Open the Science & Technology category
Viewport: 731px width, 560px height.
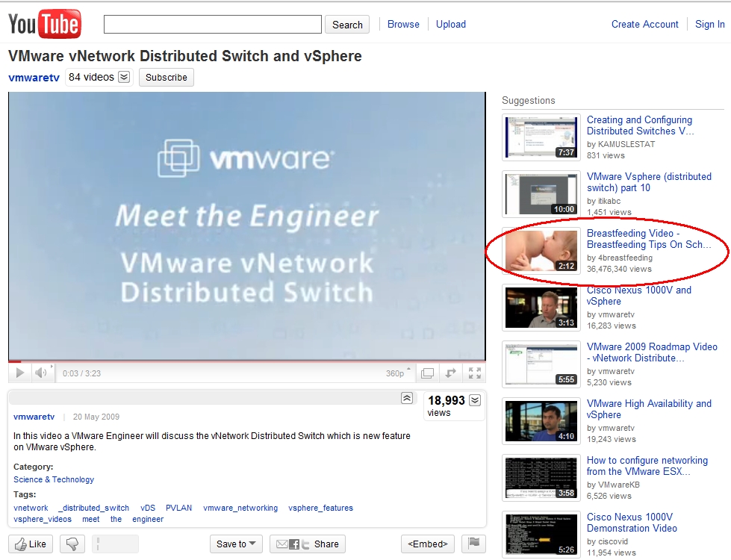[x=54, y=479]
